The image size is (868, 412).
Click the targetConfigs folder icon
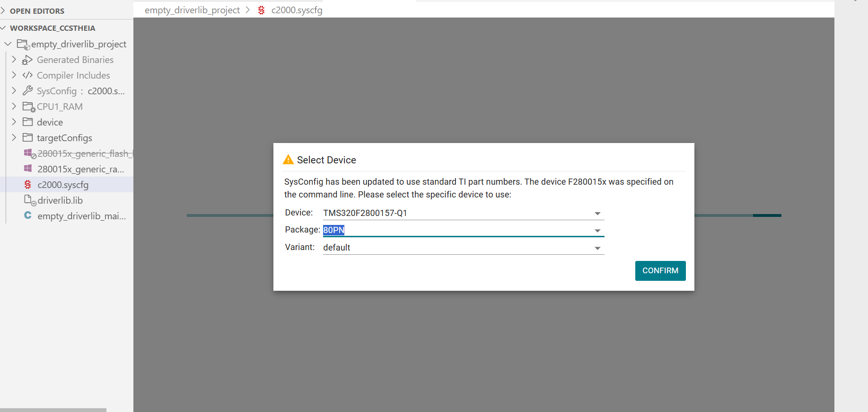[x=27, y=138]
